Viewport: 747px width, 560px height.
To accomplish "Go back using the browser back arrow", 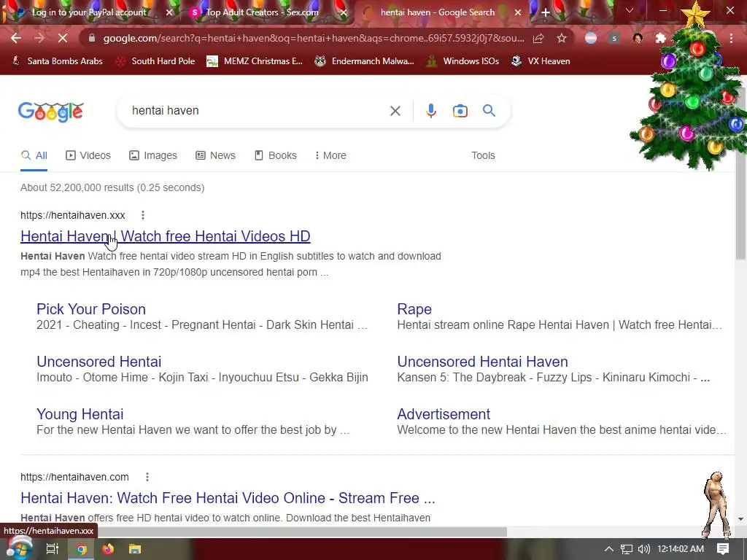I will coord(16,38).
